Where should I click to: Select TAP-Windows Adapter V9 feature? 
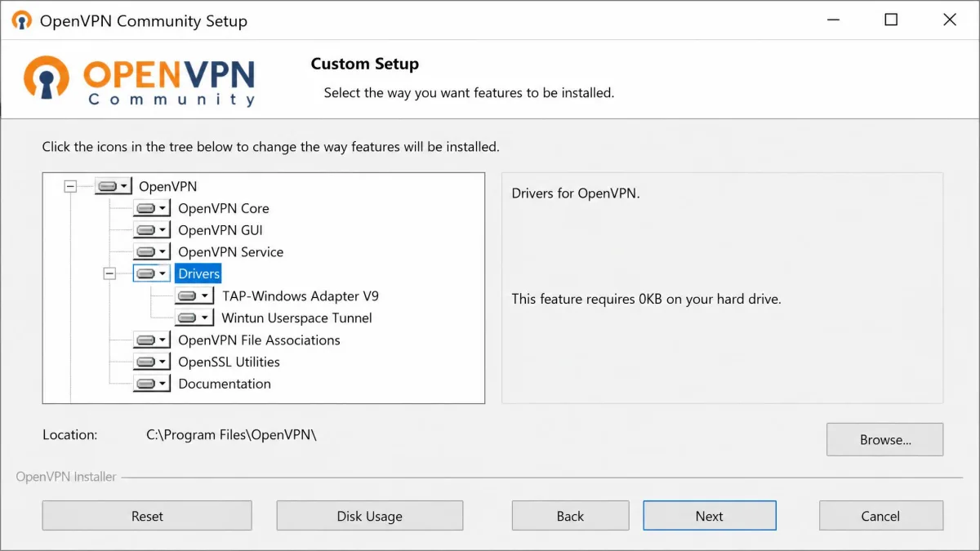click(x=301, y=295)
